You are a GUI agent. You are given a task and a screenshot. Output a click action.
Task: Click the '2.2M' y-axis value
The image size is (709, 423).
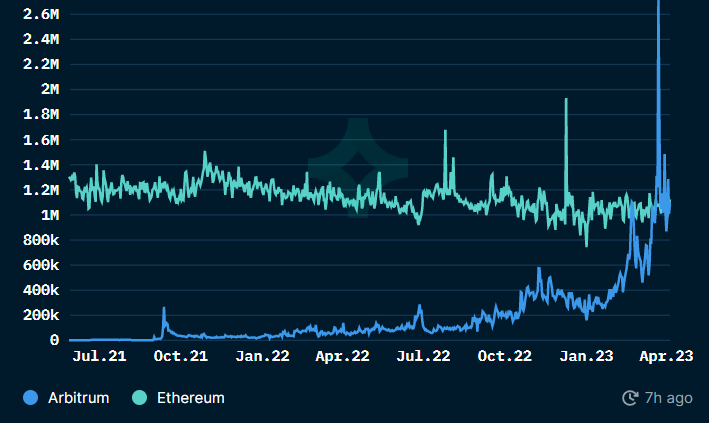coord(41,64)
